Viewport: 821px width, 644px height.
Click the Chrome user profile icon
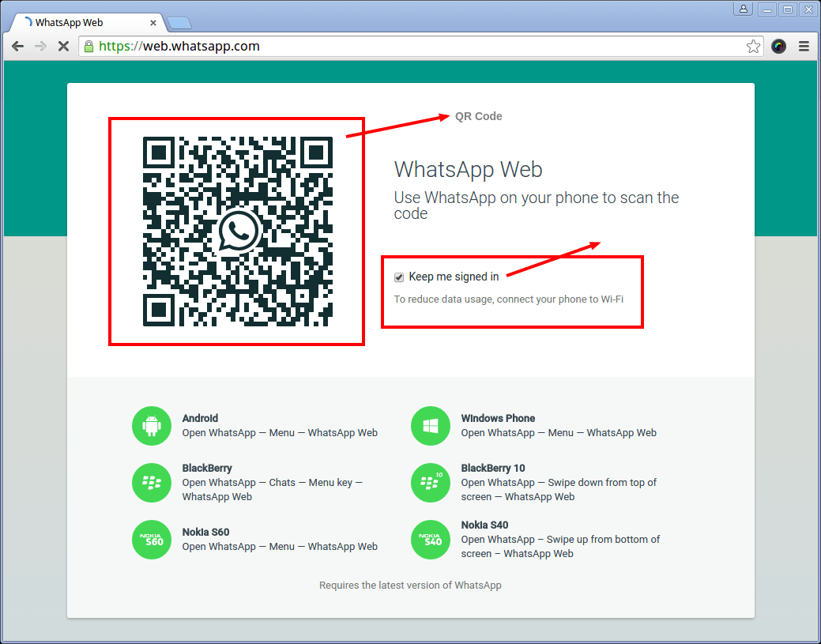click(x=743, y=9)
